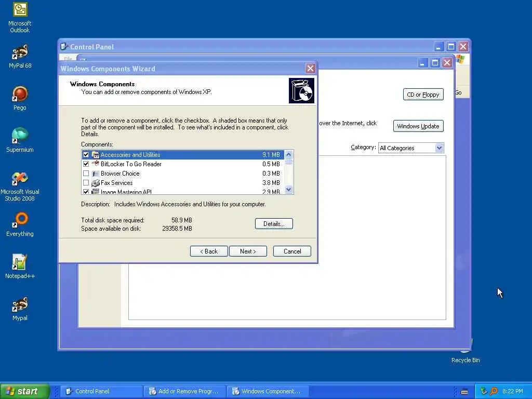
Task: Click Back in the wizard
Action: (209, 251)
